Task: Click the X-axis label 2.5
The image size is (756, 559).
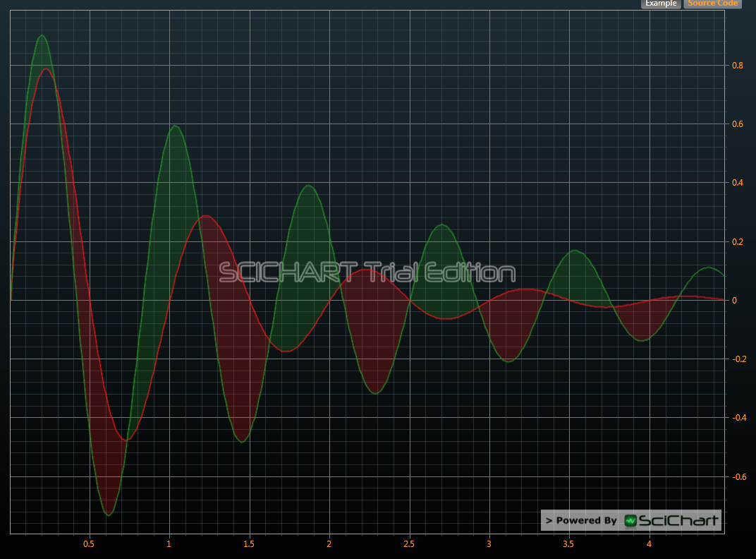Action: coord(409,544)
